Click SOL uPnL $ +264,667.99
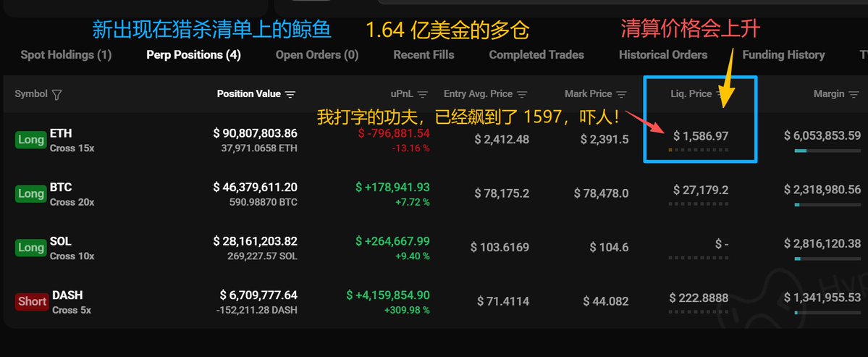Viewport: 868px width, 357px height. [x=392, y=241]
